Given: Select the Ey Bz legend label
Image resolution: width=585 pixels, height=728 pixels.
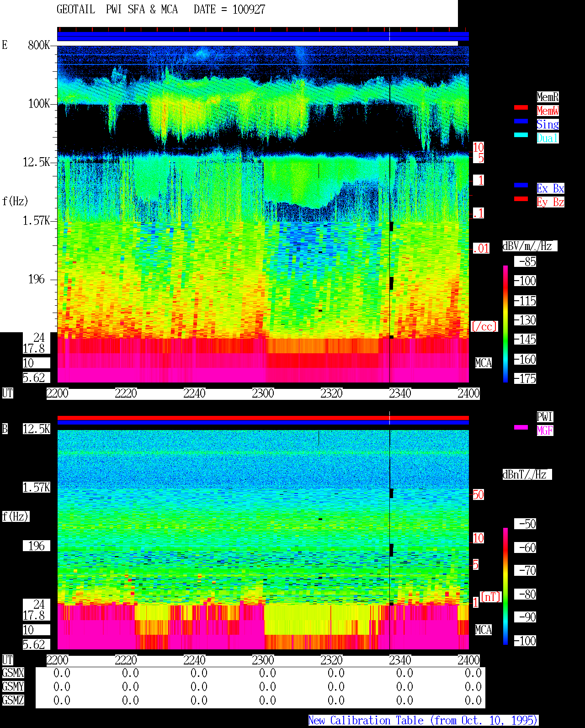Looking at the screenshot, I should coord(550,202).
